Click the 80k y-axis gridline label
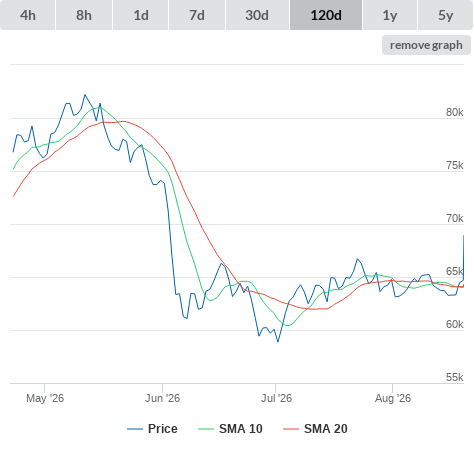 click(455, 112)
